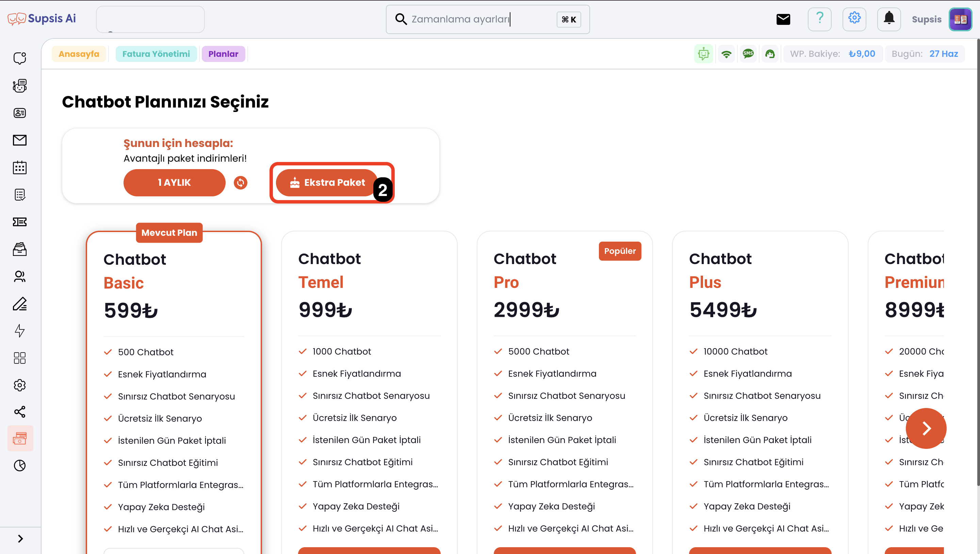Open the billing card icon in sidebar
The width and height of the screenshot is (980, 554).
tap(20, 438)
